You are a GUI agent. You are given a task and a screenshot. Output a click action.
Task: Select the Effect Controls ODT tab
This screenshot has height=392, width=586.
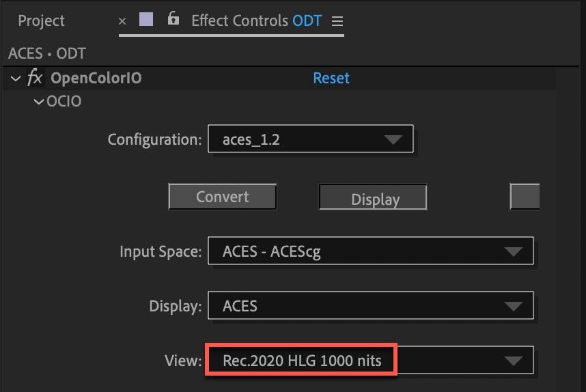[x=256, y=20]
